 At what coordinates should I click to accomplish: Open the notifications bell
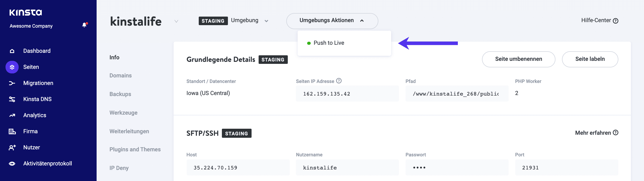[85, 25]
